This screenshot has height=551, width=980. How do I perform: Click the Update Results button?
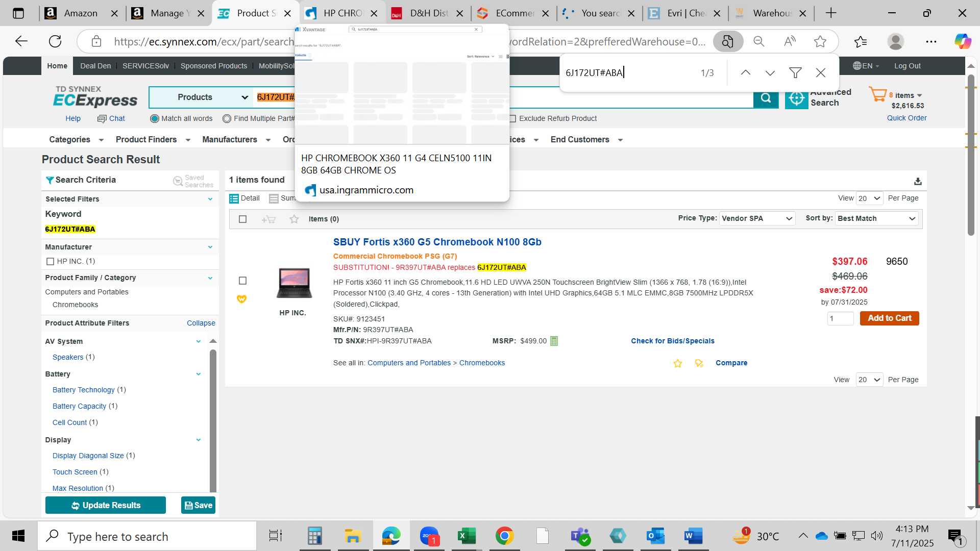coord(106,506)
